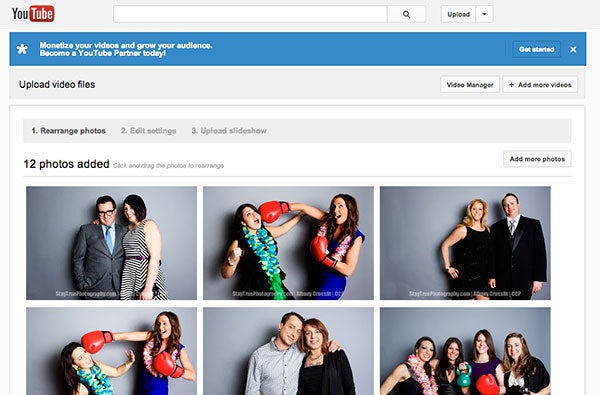The height and width of the screenshot is (395, 600).
Task: Open Video Manager
Action: (x=470, y=85)
